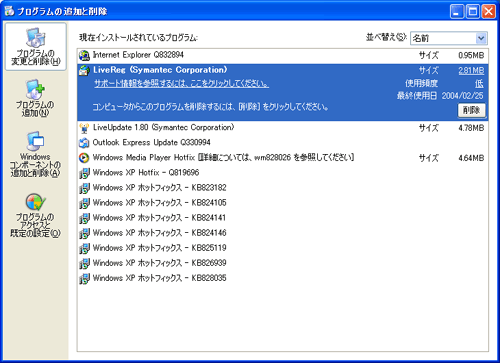500x363 pixels.
Task: Click the Windows Media Player Hotfix icon
Action: click(84, 158)
